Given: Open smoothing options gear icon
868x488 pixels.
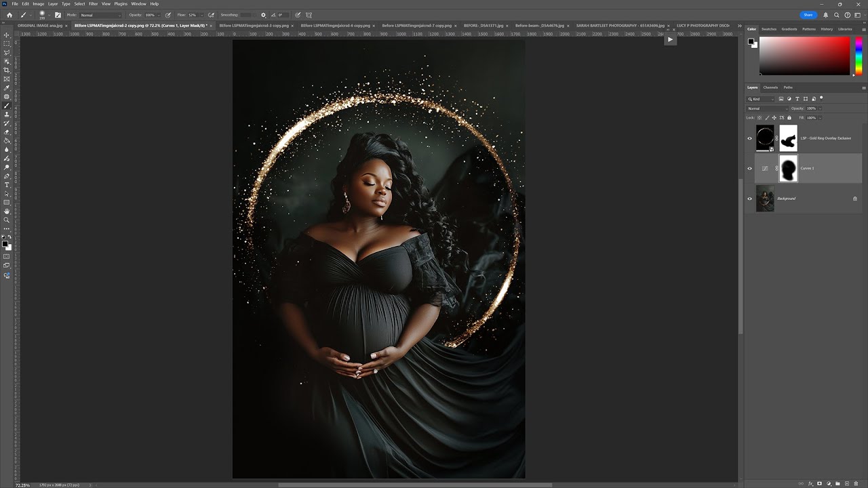Looking at the screenshot, I should [x=263, y=15].
